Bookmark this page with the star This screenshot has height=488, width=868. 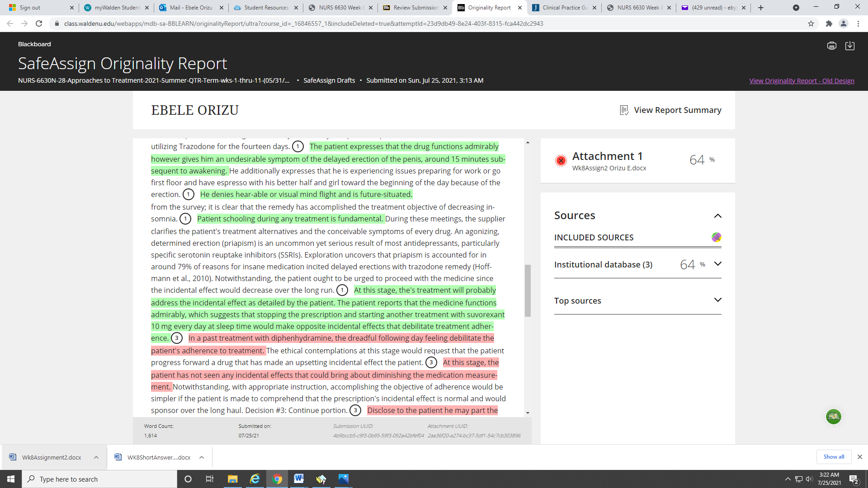811,23
